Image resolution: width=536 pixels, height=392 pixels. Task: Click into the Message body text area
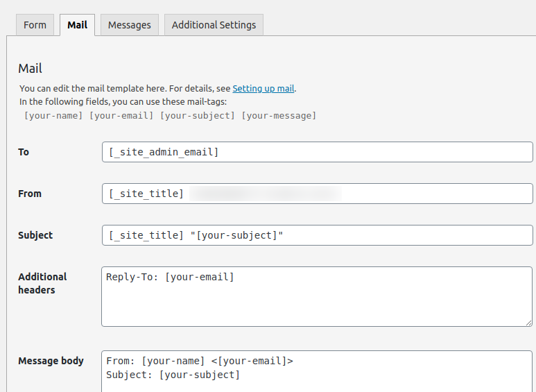pyautogui.click(x=317, y=371)
